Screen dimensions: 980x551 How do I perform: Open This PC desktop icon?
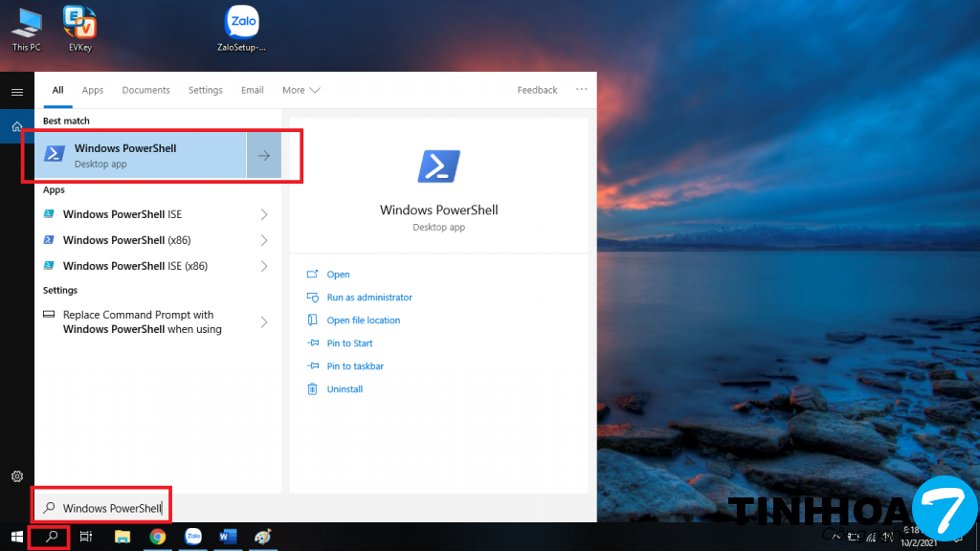pos(26,27)
